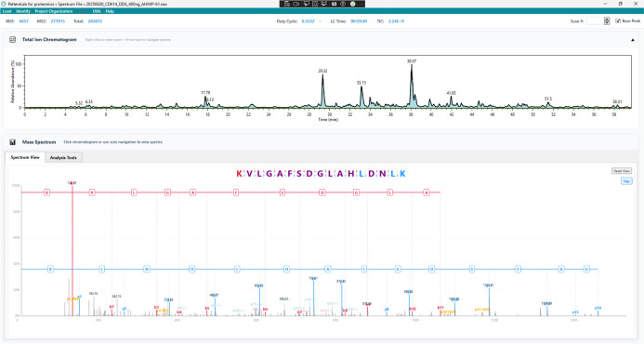The image size is (644, 344).
Task: Switch to the Analysis Tools tab
Action: (x=63, y=157)
